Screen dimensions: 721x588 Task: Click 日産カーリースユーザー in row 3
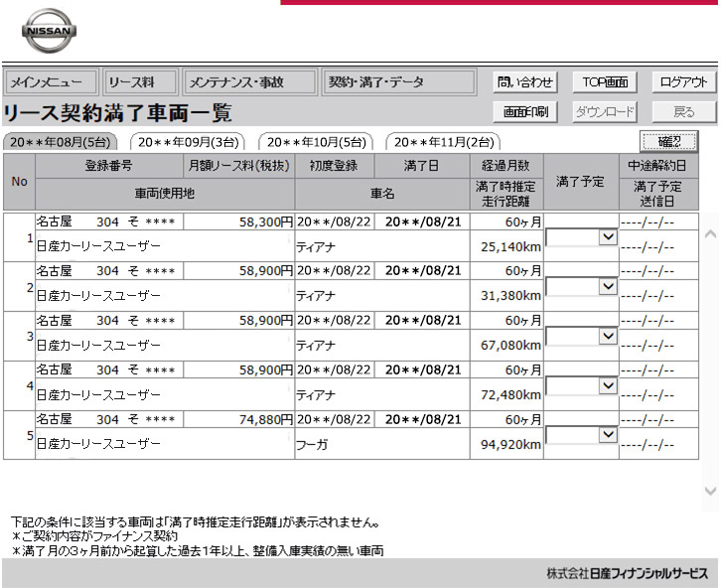coord(98,346)
